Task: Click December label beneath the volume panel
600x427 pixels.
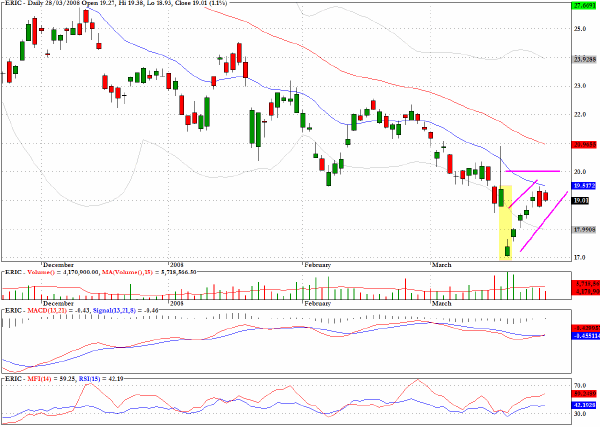Action: click(58, 303)
